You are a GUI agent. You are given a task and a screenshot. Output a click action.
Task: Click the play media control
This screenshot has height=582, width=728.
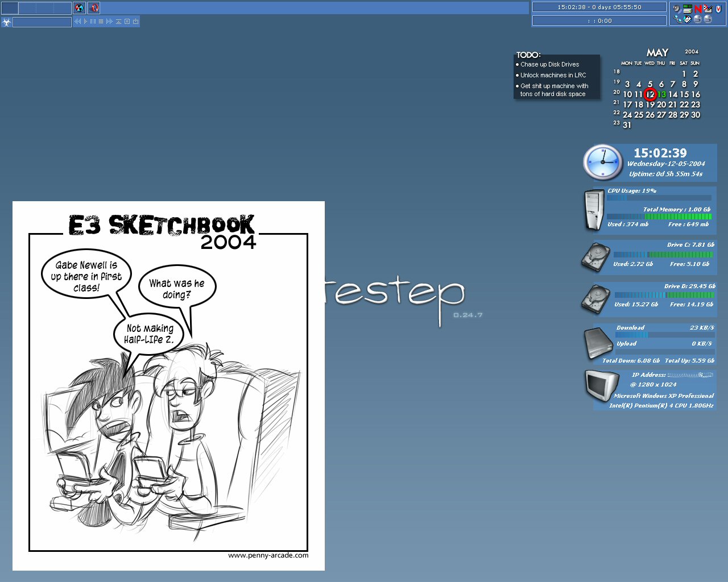(x=85, y=22)
